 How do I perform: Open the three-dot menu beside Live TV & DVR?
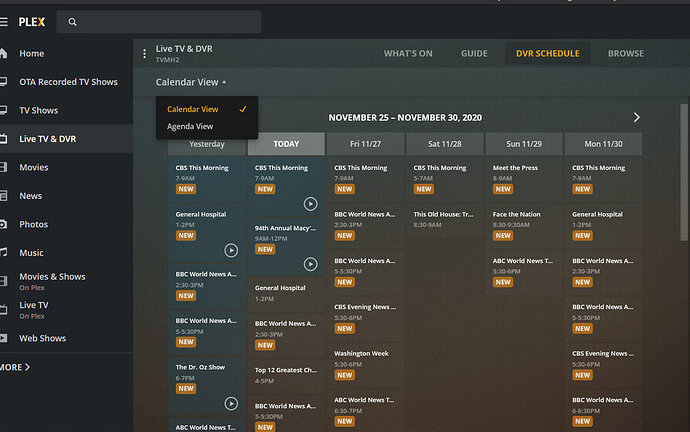tap(144, 54)
